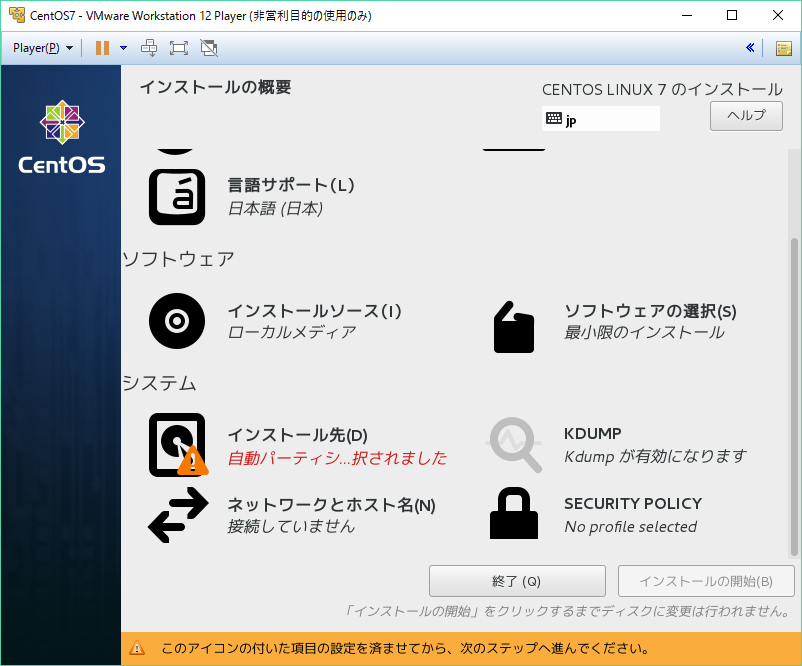Screen dimensions: 802x666
Task: Pause the virtual machine with the pause icon
Action: (102, 48)
